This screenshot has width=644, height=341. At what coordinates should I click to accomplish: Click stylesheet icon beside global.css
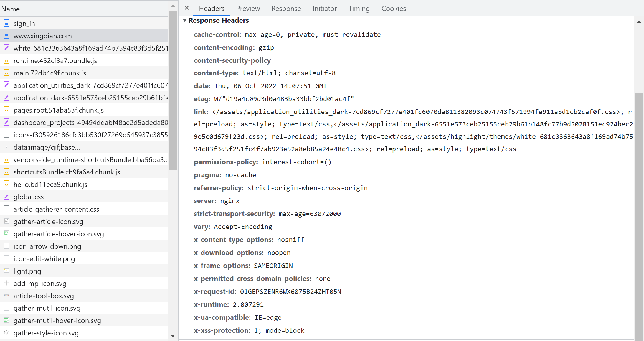coord(6,197)
